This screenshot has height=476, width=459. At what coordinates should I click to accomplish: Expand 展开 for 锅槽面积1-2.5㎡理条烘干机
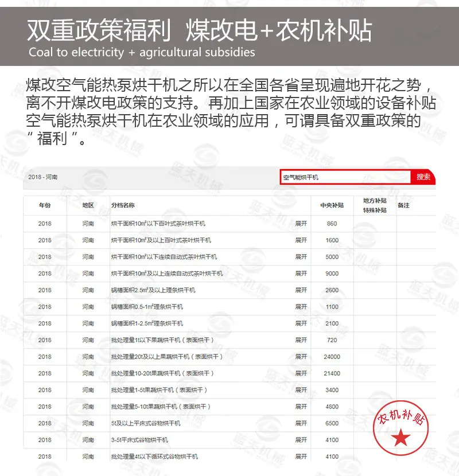[x=301, y=323]
